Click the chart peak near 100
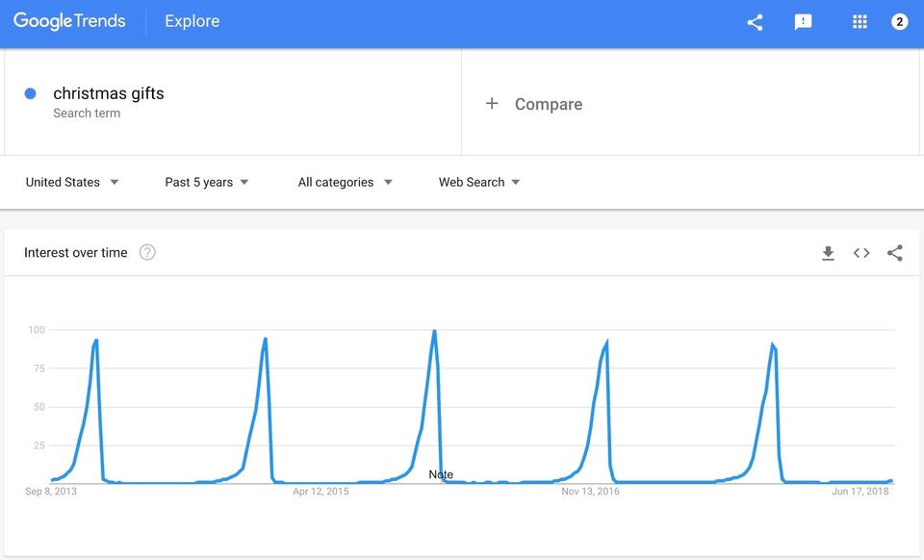 click(434, 332)
